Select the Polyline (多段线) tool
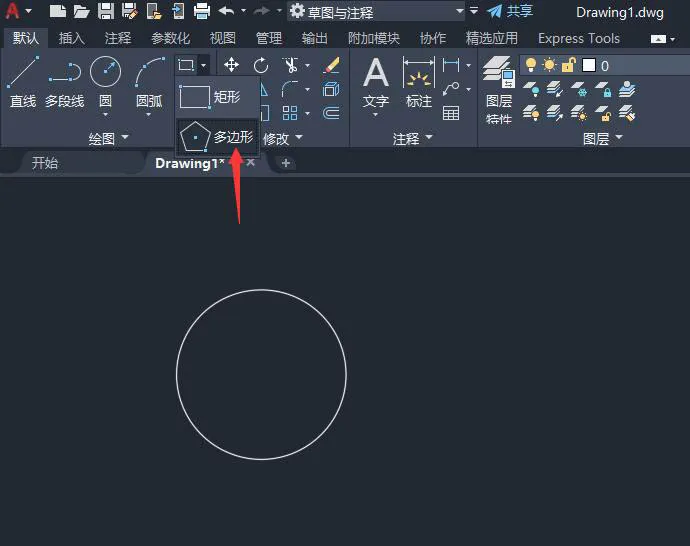Viewport: 690px width, 546px height. (64, 82)
